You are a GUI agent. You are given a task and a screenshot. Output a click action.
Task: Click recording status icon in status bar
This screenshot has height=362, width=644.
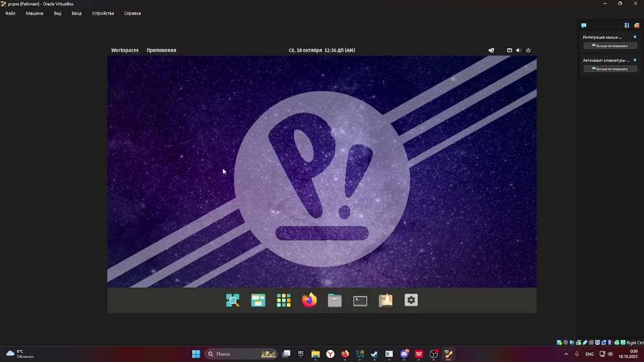click(x=604, y=342)
